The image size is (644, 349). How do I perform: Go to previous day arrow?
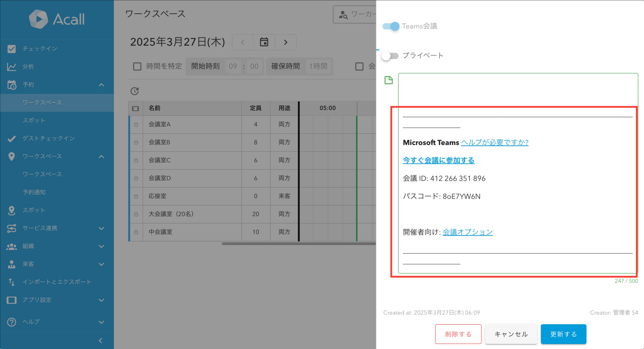point(243,42)
